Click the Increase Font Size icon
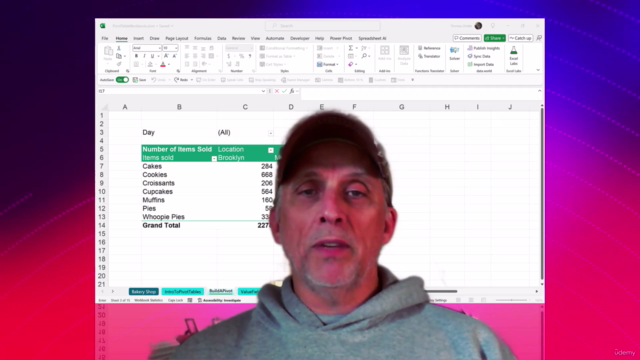This screenshot has height=360, width=640. tap(166, 56)
